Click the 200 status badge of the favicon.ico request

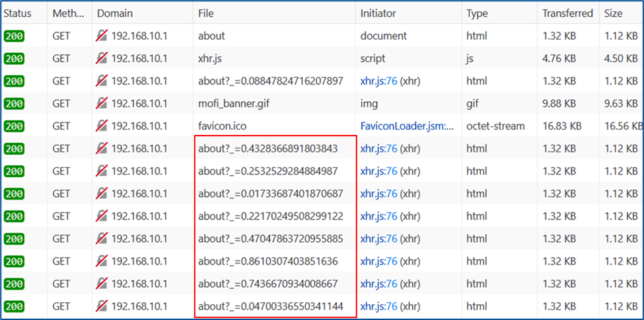pos(14,126)
